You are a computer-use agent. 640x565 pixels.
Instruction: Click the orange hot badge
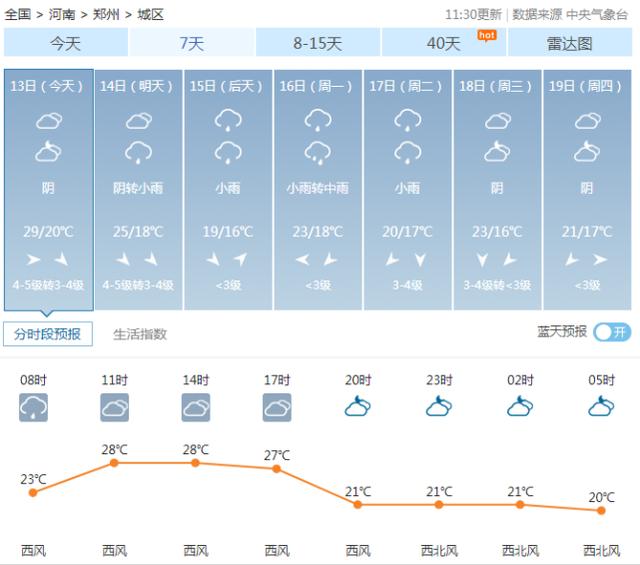pos(487,35)
